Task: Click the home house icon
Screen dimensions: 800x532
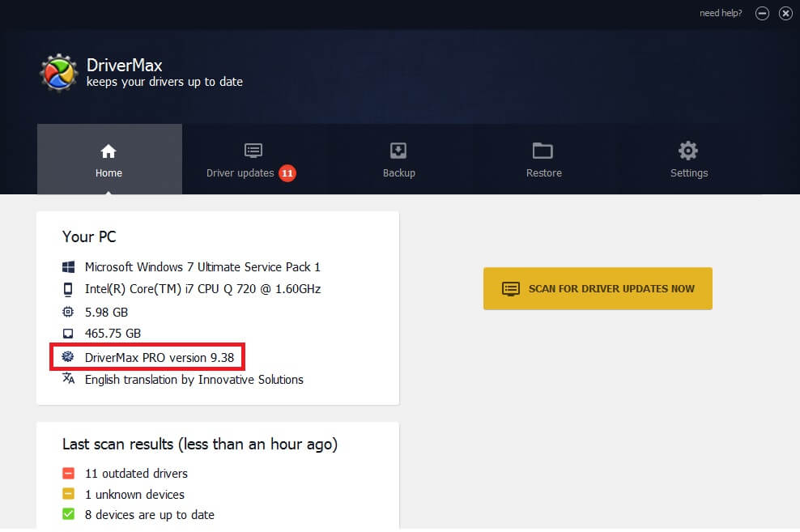Action: coord(109,151)
